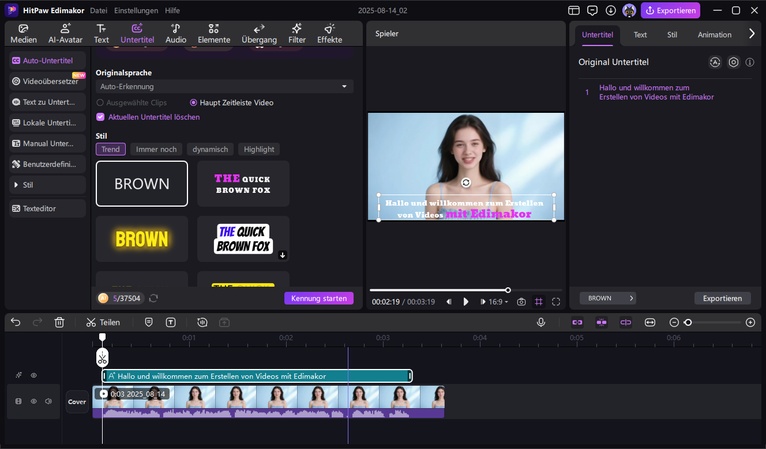Click the microphone voiceover icon
766x449 pixels.
click(x=541, y=322)
